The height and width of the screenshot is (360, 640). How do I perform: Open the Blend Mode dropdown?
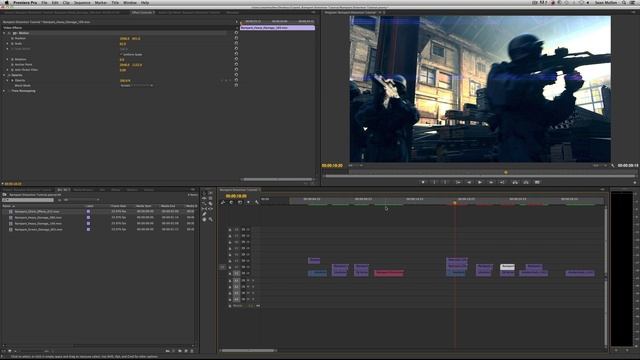pos(137,86)
